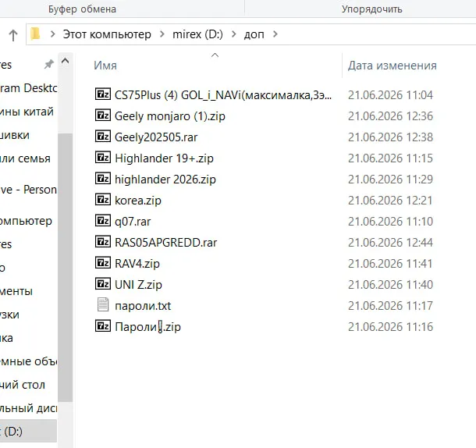Viewport: 476px width, 448px height.
Task: Click date 21.06.2026 11:04
Action: point(390,95)
